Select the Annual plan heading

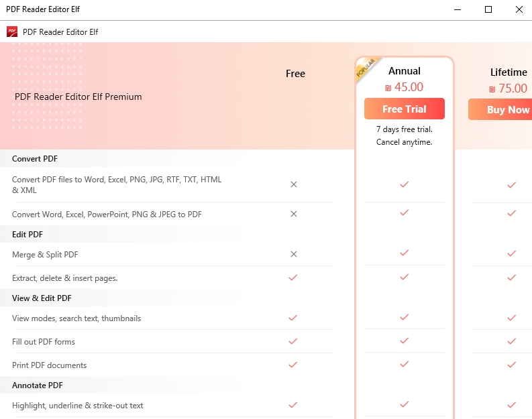tap(404, 71)
